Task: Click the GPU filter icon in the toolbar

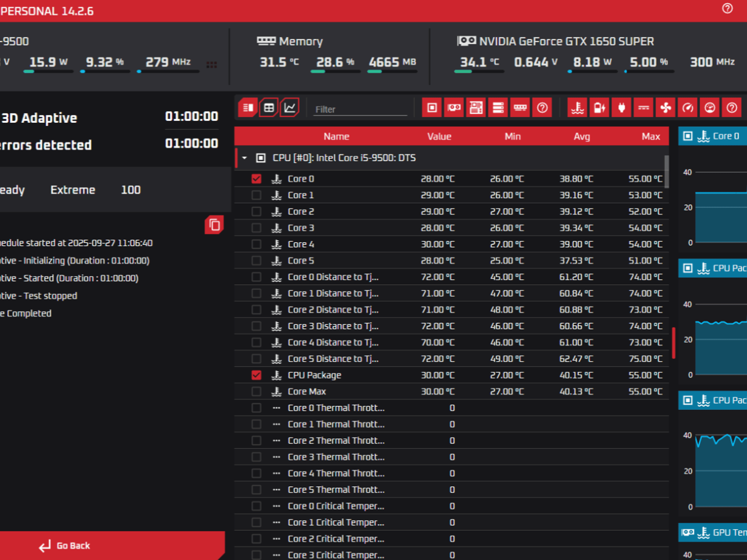Action: pos(454,108)
